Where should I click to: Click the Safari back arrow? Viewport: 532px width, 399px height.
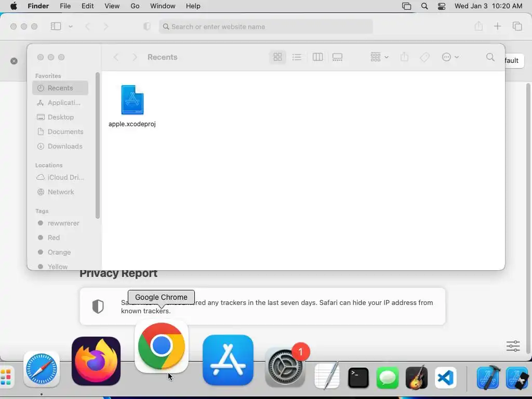[x=87, y=26]
